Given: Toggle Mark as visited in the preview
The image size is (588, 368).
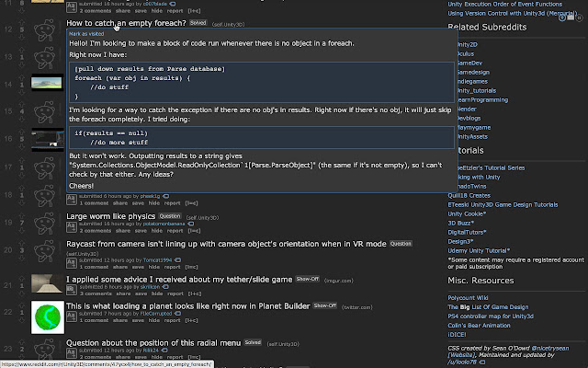Looking at the screenshot, I should coord(86,34).
